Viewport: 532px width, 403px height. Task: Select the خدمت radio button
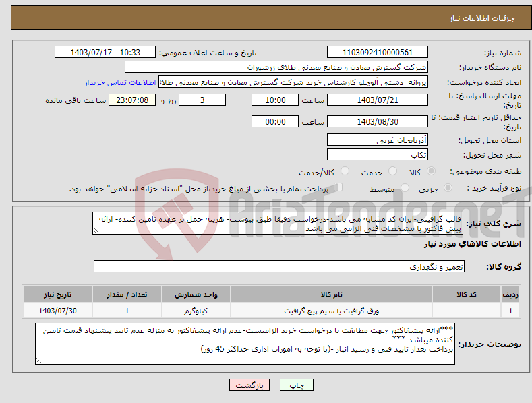pos(392,171)
